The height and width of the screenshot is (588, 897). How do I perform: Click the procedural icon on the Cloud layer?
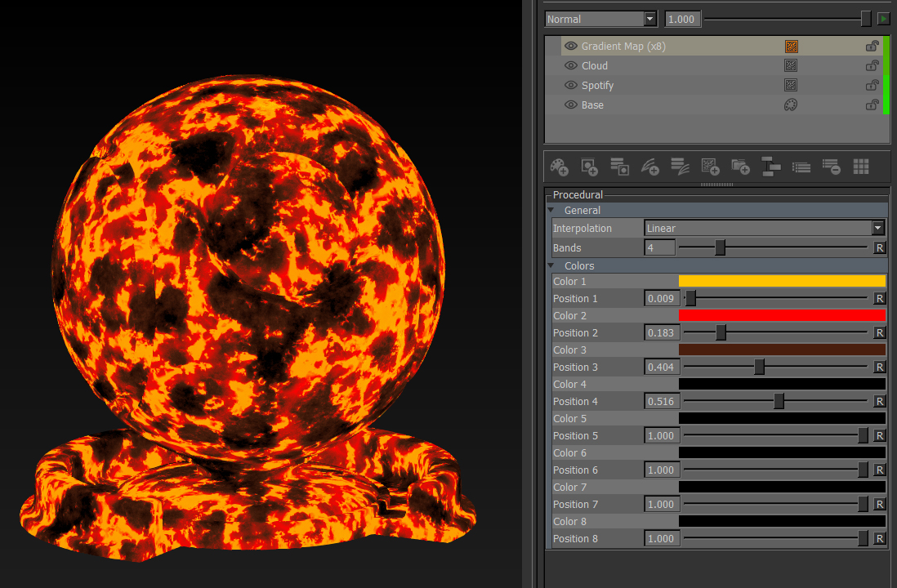point(791,66)
